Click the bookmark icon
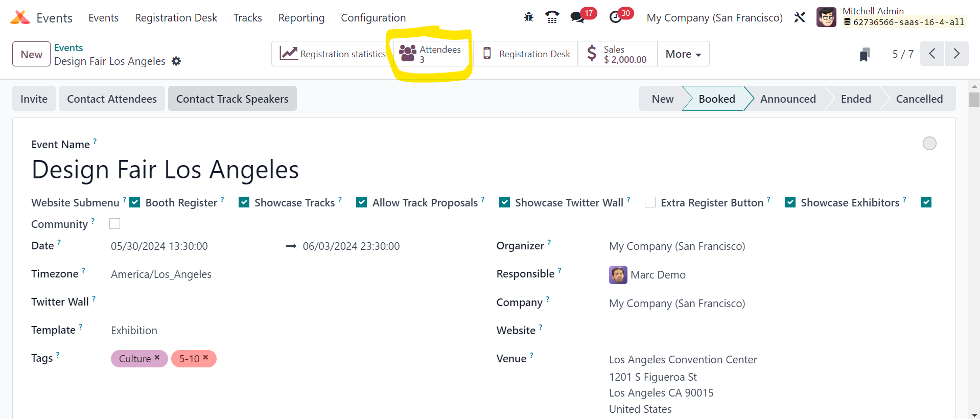This screenshot has width=980, height=419. [x=865, y=54]
